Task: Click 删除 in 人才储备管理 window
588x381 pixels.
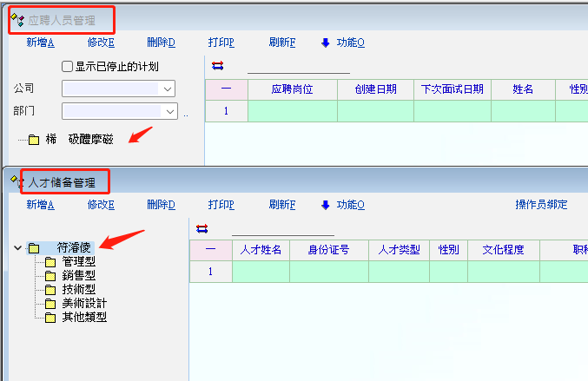Action: (161, 205)
